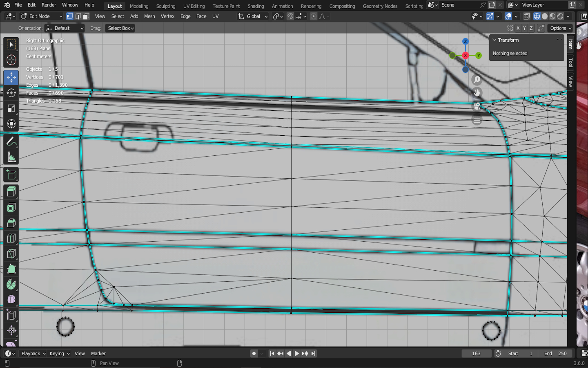
Task: Click the viewport zoom magnifier icon
Action: (477, 80)
